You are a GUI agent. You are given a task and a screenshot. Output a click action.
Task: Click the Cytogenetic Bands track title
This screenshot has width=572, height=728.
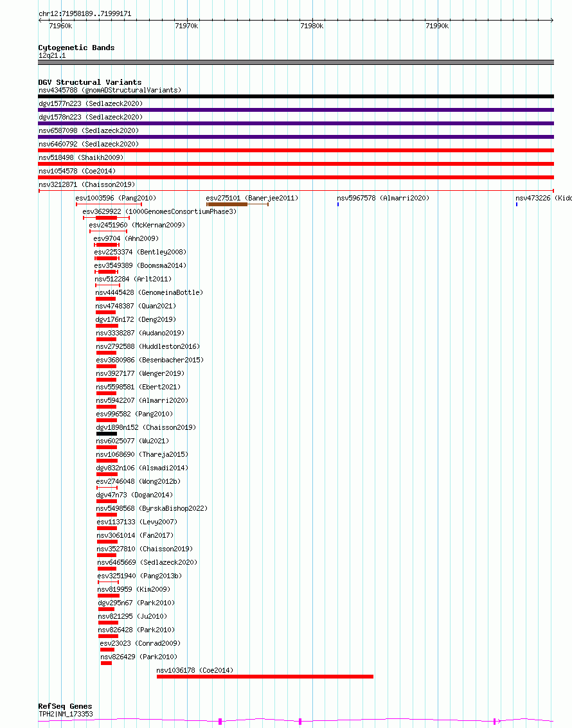76,48
